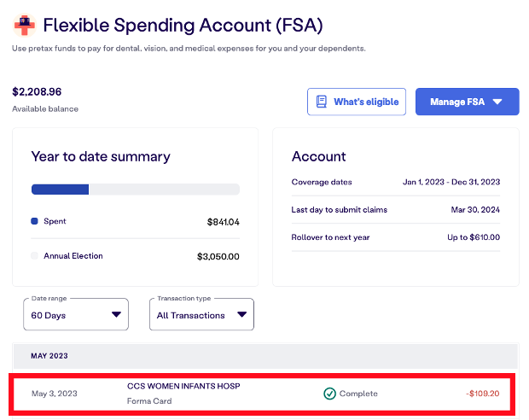The width and height of the screenshot is (529, 420).
Task: Click the May 3, 2023 transaction date
Action: click(55, 394)
